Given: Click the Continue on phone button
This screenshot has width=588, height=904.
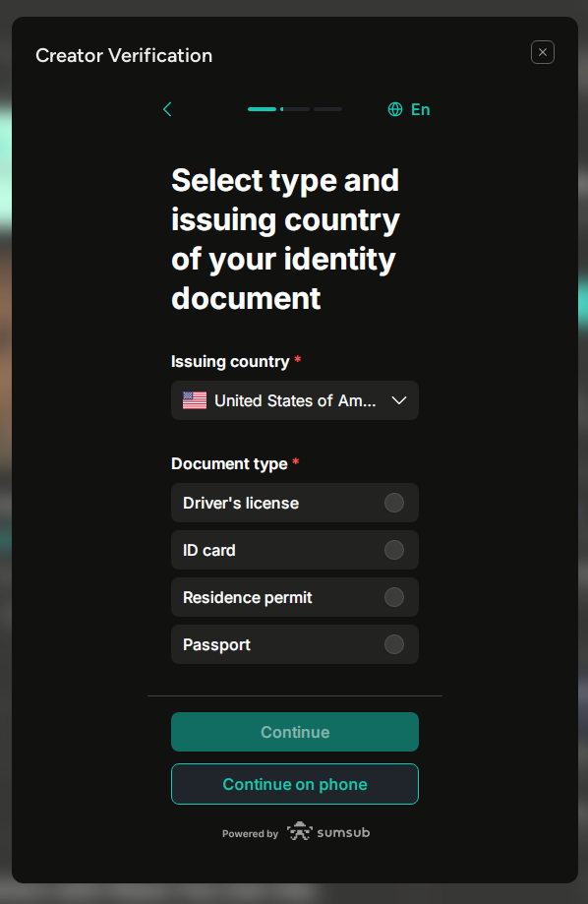Looking at the screenshot, I should click(x=295, y=784).
